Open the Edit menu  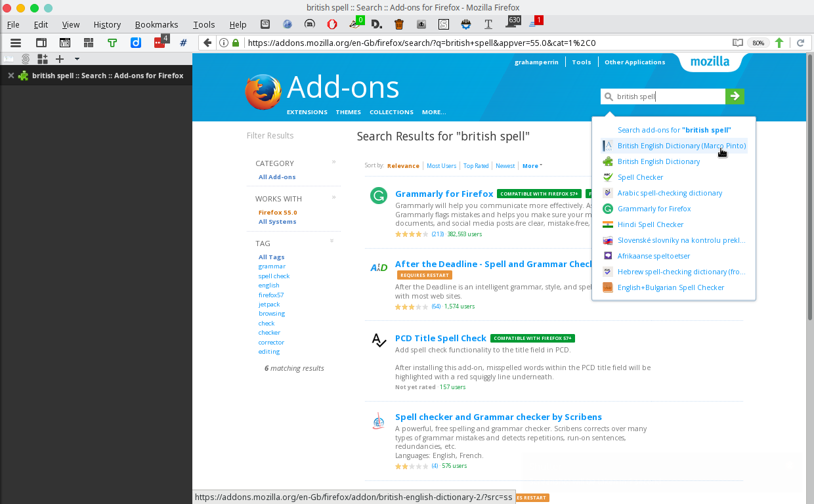click(x=41, y=24)
